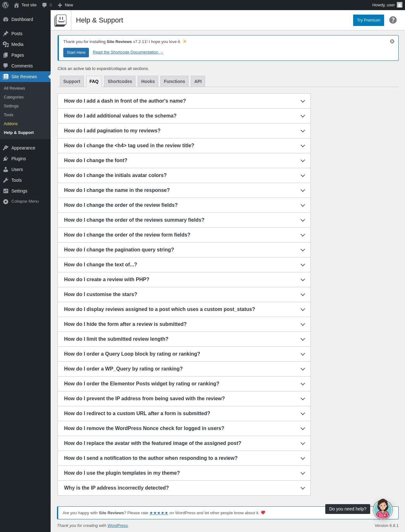Click the Dashboard gauge icon

pos(6,19)
